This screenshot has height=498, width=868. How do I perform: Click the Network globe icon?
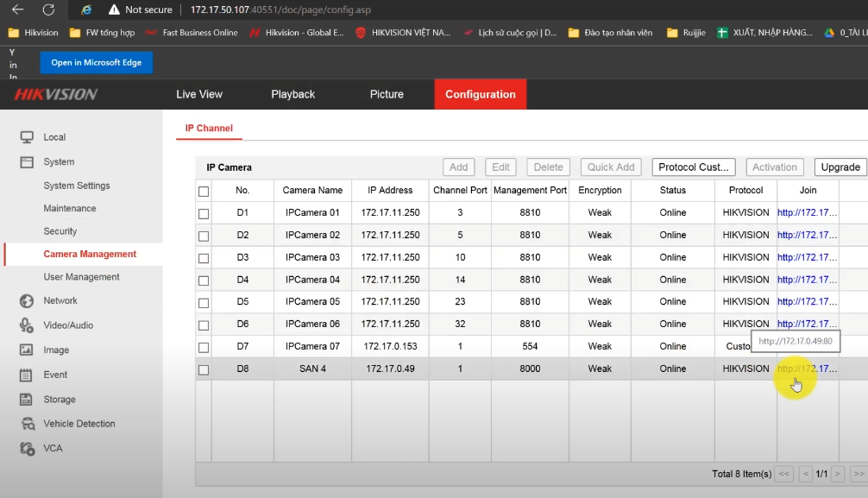pyautogui.click(x=27, y=300)
